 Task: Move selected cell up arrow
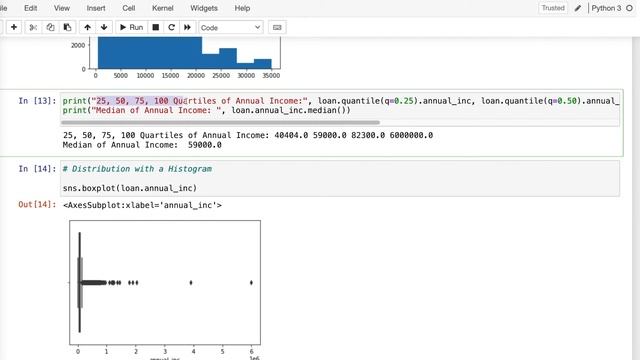pyautogui.click(x=87, y=27)
